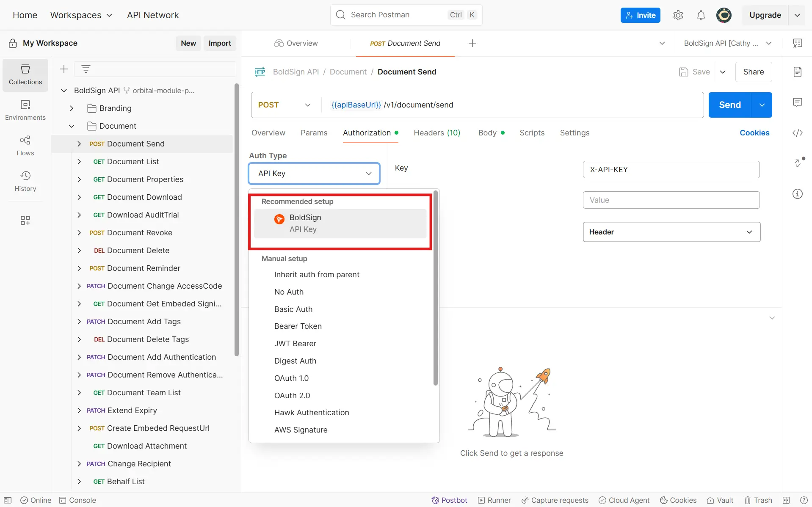Image resolution: width=812 pixels, height=507 pixels.
Task: Open the code snippet icon
Action: (798, 133)
